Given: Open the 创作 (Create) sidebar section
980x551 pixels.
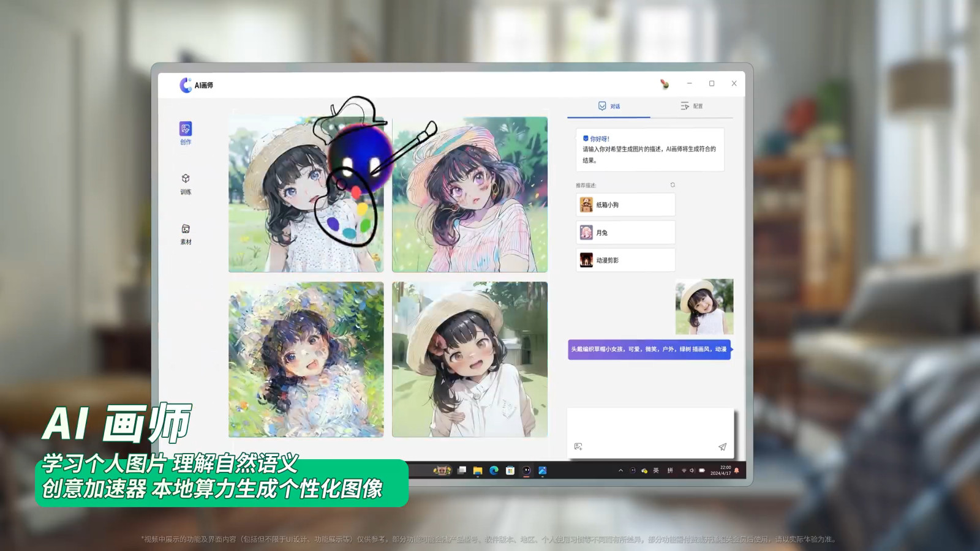Looking at the screenshot, I should click(186, 133).
